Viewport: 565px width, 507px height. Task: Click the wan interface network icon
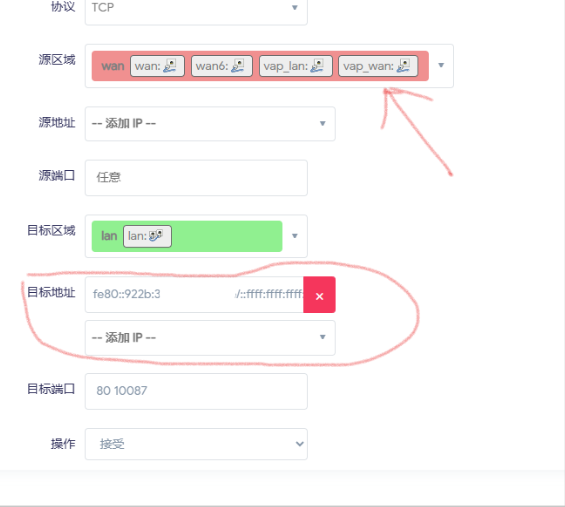click(170, 66)
